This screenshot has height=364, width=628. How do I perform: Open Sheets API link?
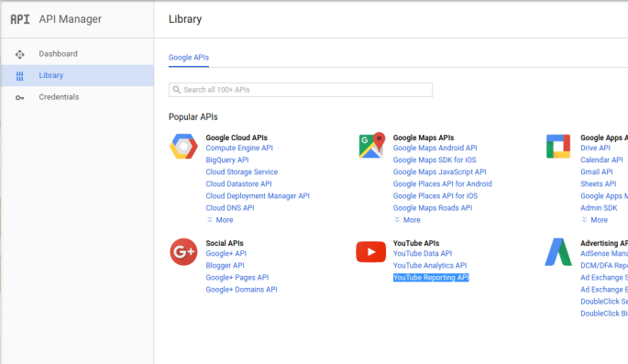tap(599, 183)
